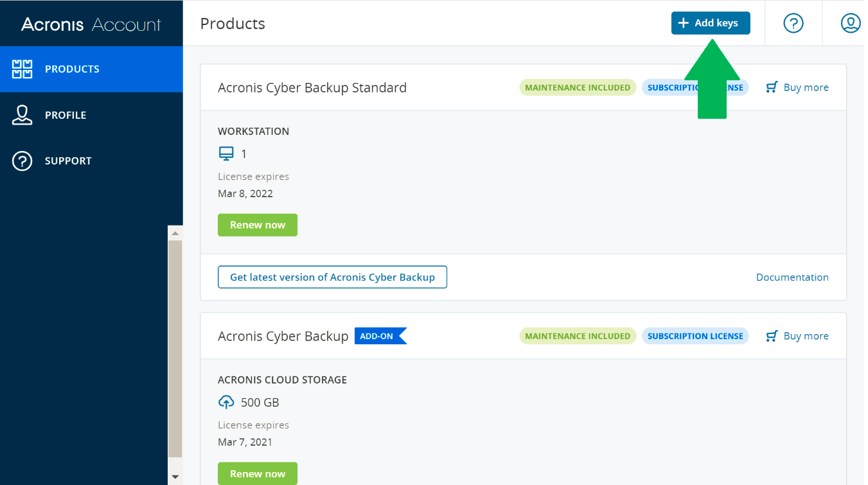Click the scrollbar down arrow
The height and width of the screenshot is (485, 868).
175,477
